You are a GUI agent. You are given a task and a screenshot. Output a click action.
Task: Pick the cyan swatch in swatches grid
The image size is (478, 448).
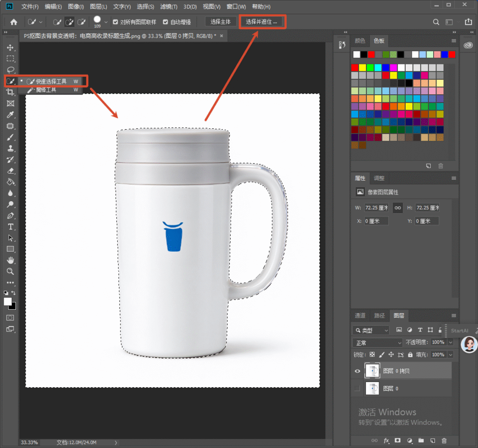pos(378,67)
